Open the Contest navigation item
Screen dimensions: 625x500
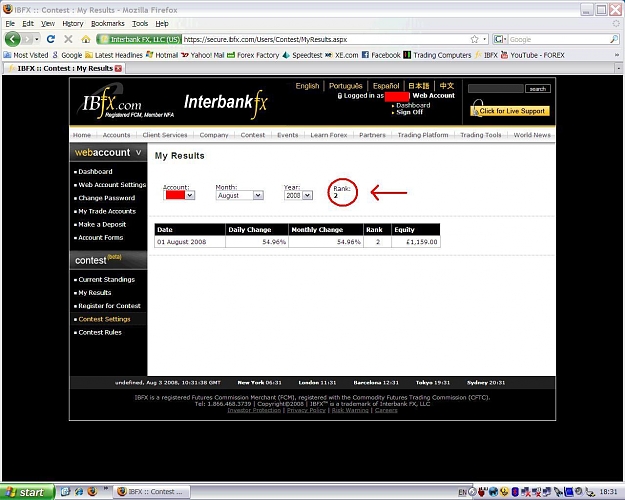tap(253, 135)
